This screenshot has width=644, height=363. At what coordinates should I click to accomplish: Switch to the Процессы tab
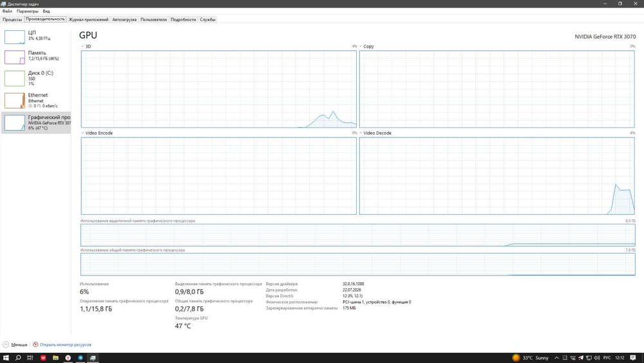tap(12, 19)
